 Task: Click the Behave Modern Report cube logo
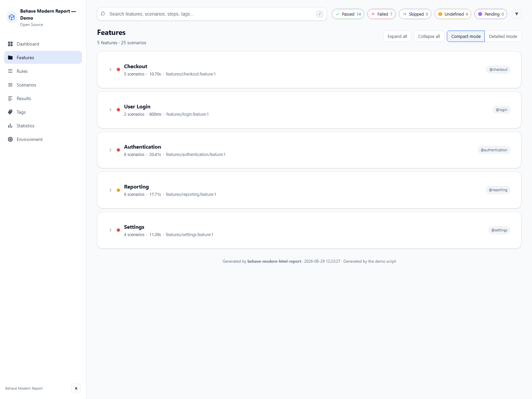12,17
